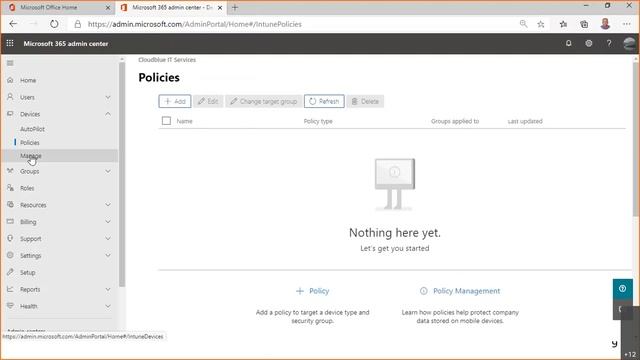Open AutoPilot under Devices
Image resolution: width=640 pixels, height=360 pixels.
pyautogui.click(x=32, y=129)
